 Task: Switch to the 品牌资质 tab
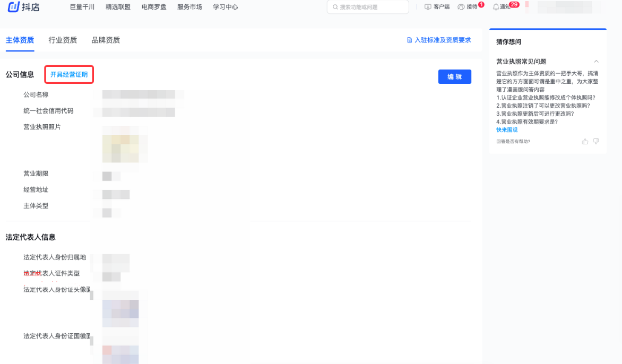coord(106,40)
